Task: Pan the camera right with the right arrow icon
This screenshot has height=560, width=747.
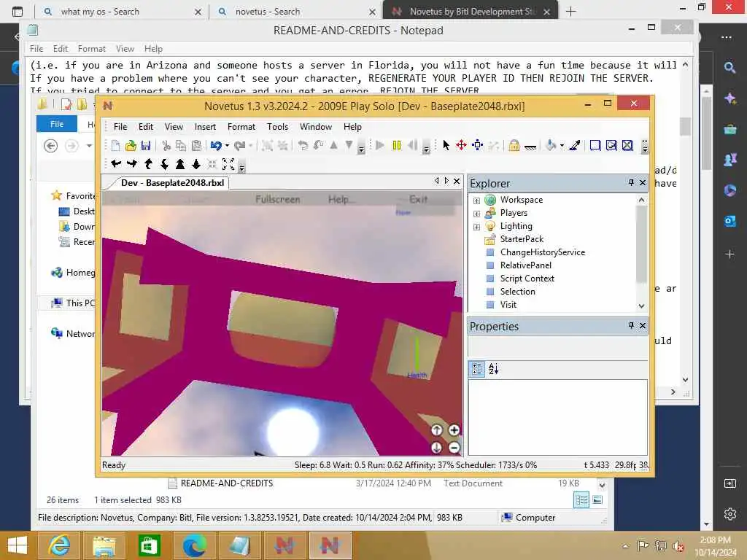Action: point(132,164)
